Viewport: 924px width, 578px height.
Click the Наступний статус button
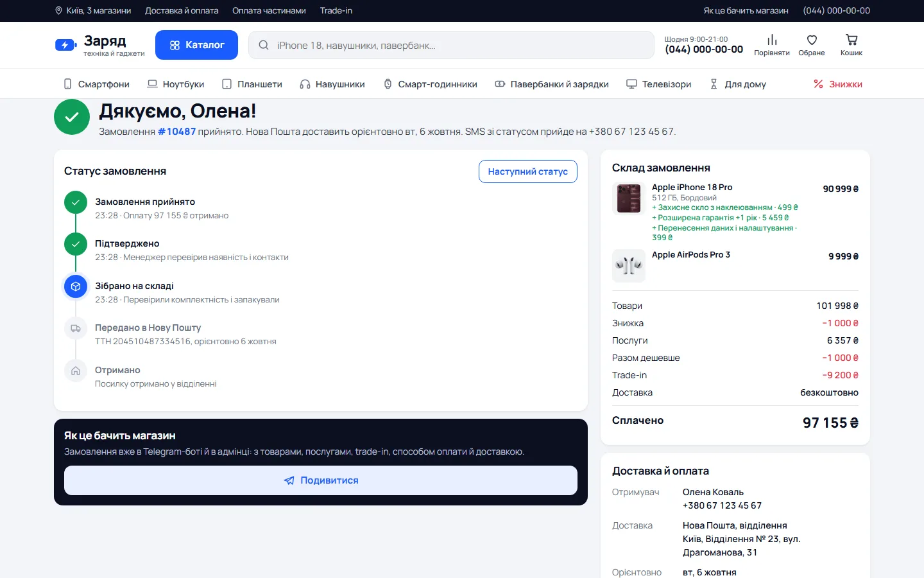(x=528, y=171)
